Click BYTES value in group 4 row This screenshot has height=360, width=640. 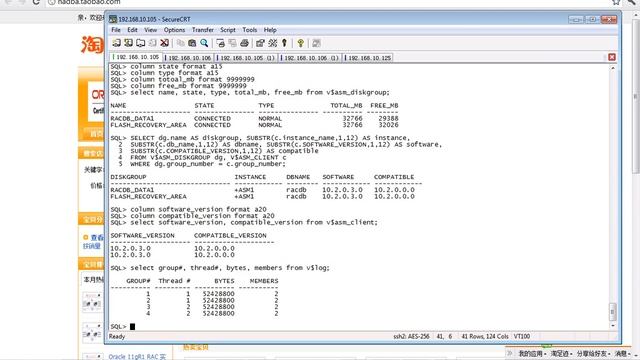[218, 313]
